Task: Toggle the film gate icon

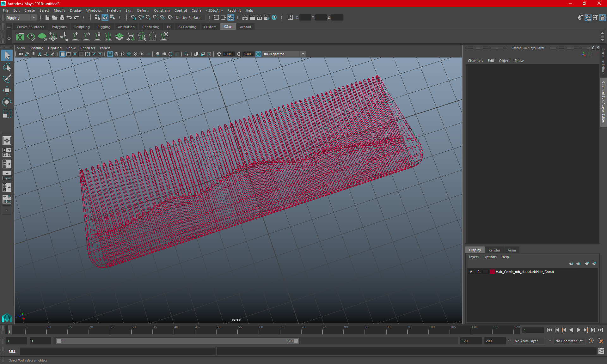Action: 69,54
